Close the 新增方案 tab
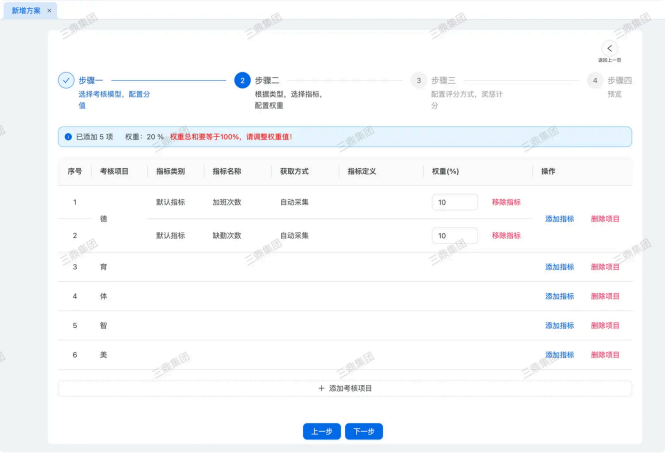The width and height of the screenshot is (665, 453). coord(50,10)
